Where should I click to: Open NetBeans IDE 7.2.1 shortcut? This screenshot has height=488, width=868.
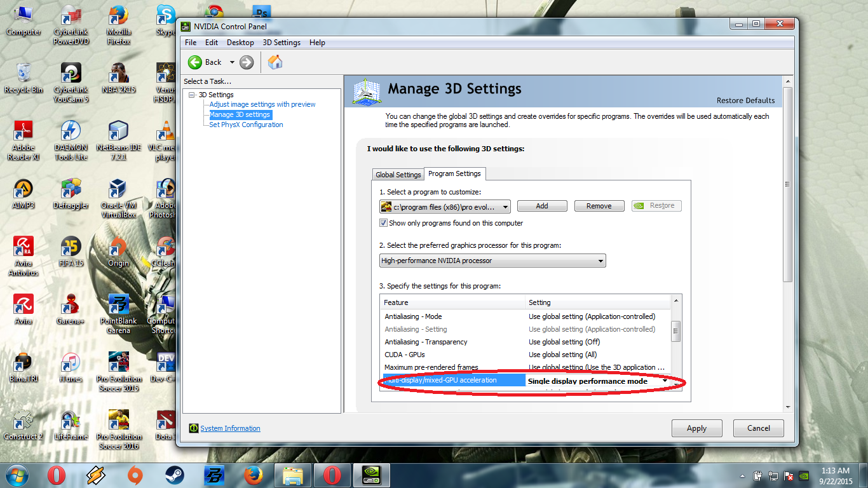pyautogui.click(x=119, y=140)
